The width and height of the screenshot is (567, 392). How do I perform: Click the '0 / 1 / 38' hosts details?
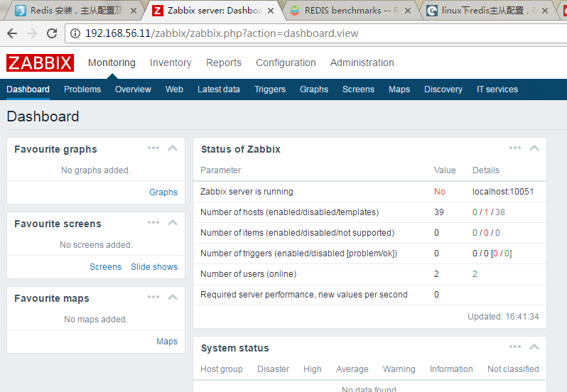[489, 212]
